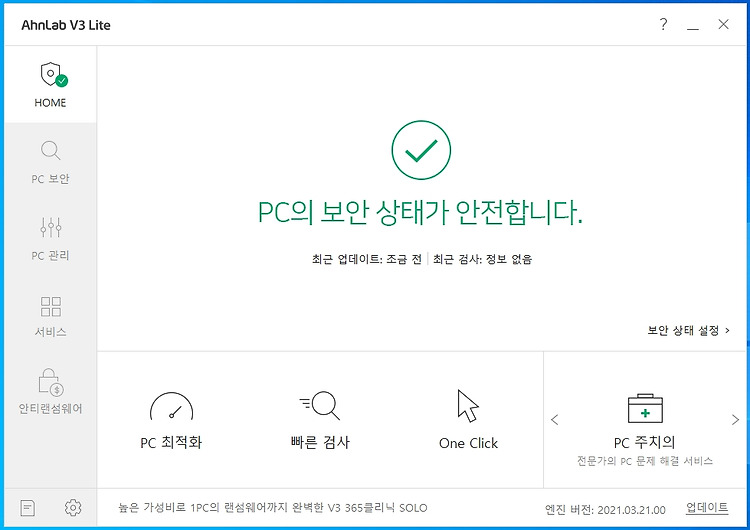Click 전문가의 PC 문제 해결 서비스 caption
This screenshot has height=530, width=750.
tap(645, 461)
